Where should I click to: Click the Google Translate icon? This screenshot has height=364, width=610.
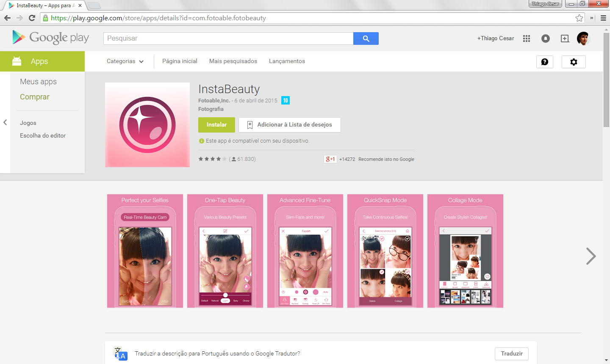click(x=120, y=353)
